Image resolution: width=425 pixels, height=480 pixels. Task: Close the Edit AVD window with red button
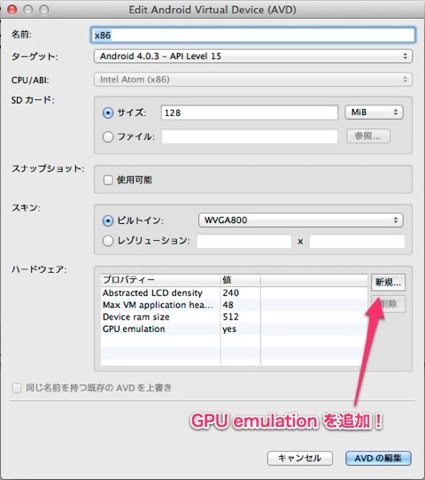pos(12,10)
